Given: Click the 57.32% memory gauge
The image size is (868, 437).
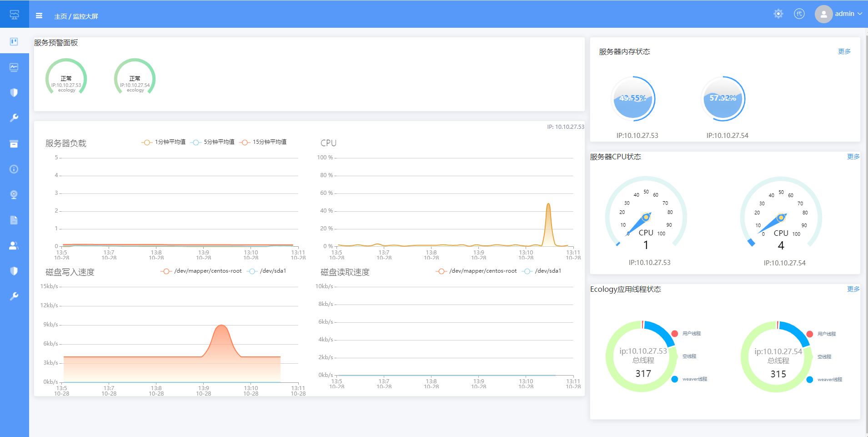Looking at the screenshot, I should pos(723,98).
